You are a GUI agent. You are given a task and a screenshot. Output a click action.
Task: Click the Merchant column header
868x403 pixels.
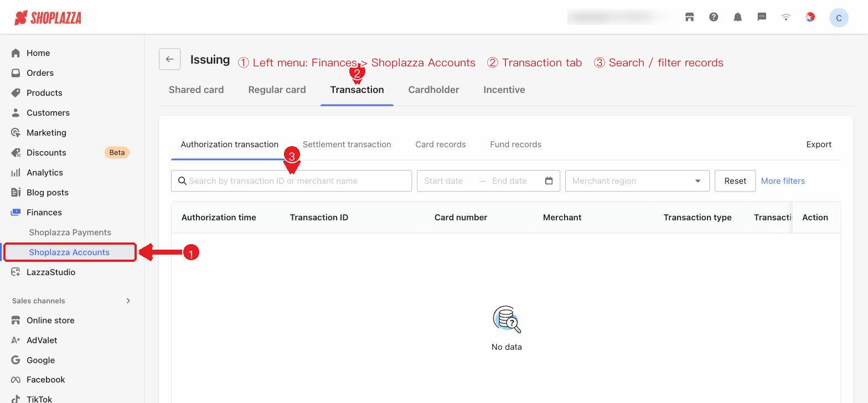562,218
